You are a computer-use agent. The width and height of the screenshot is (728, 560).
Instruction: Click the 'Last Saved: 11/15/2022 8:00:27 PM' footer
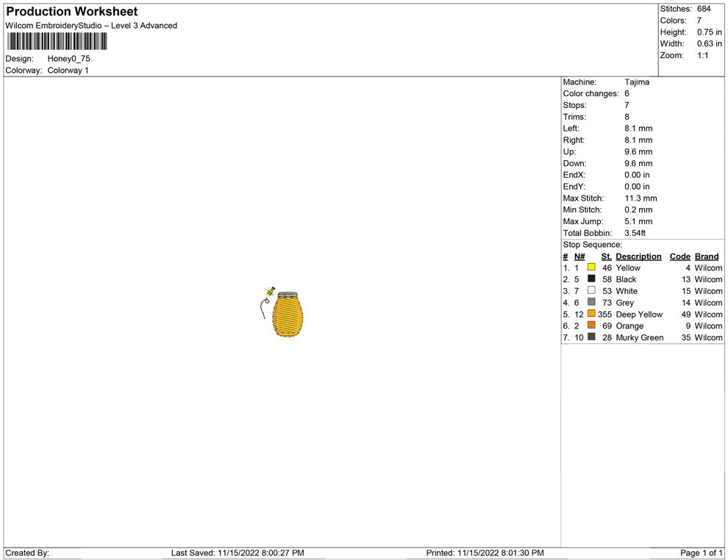click(x=238, y=553)
